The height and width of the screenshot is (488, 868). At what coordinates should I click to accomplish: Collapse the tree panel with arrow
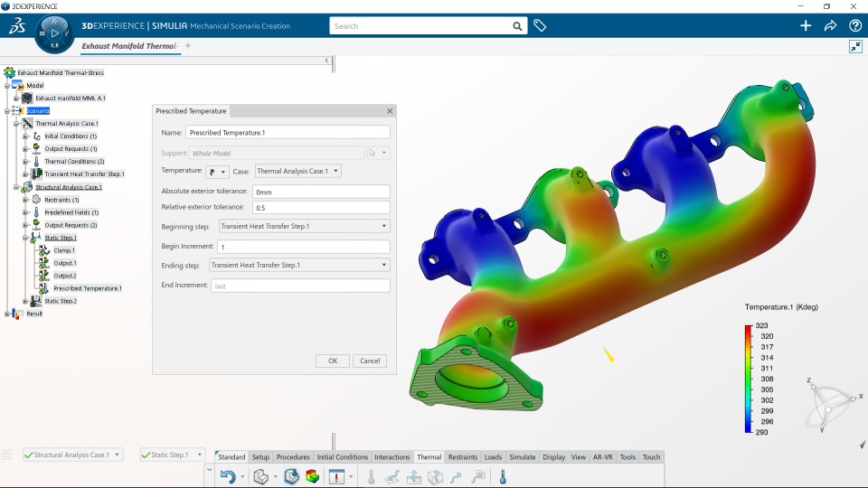click(x=326, y=61)
